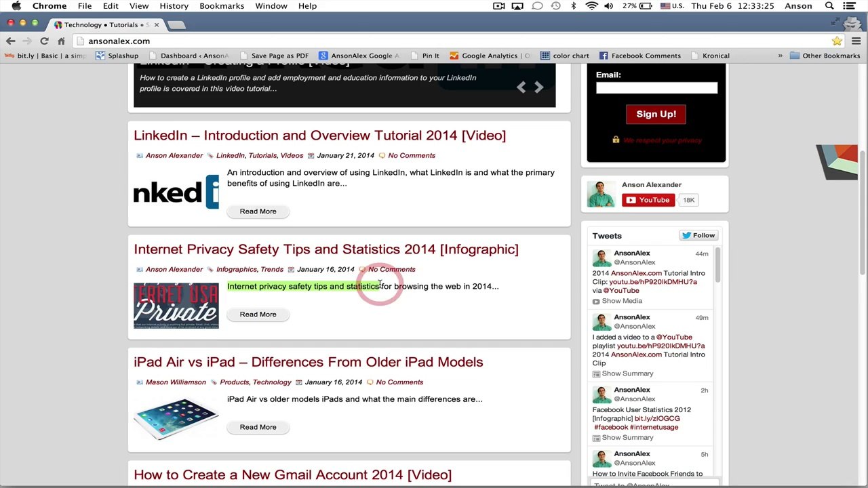
Task: Click the Email input field
Action: 656,88
